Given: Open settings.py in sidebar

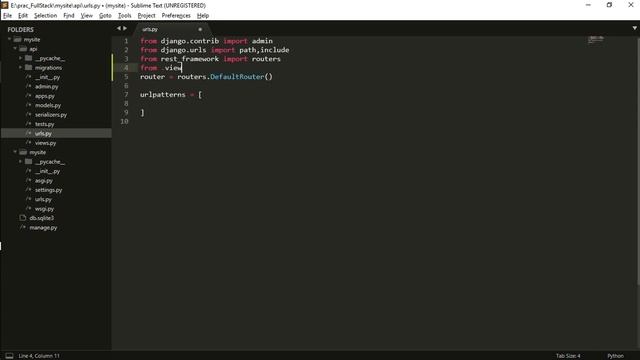Looking at the screenshot, I should tap(49, 190).
